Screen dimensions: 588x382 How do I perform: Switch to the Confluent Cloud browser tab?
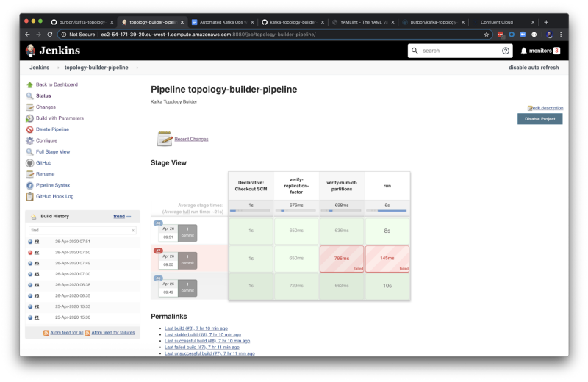pos(504,22)
